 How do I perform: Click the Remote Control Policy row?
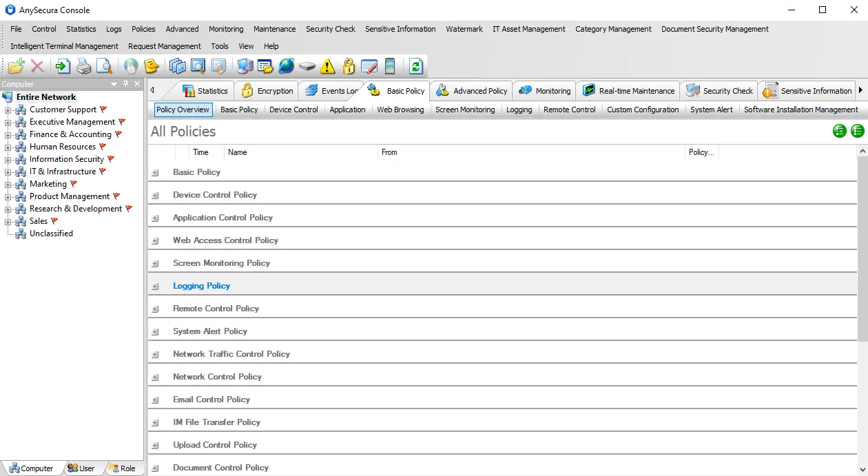503,309
